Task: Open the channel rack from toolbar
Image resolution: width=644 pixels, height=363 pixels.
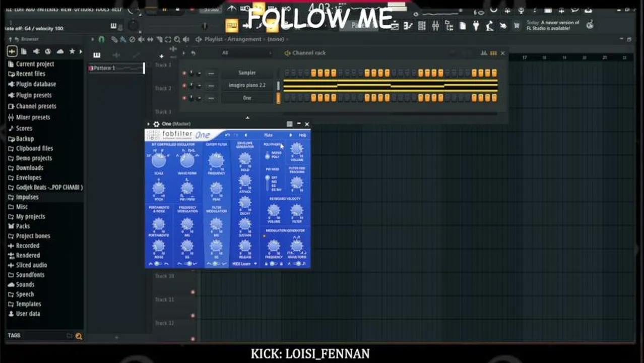Action: click(x=422, y=26)
